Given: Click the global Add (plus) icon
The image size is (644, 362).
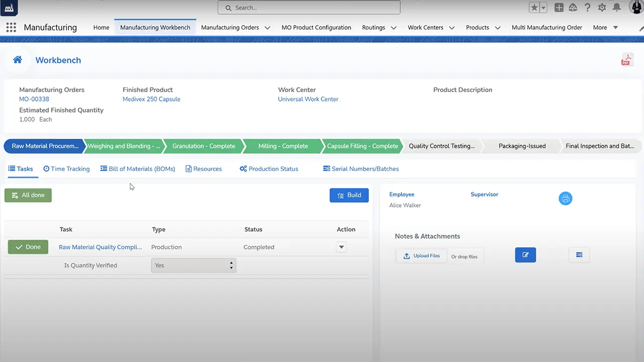Looking at the screenshot, I should click(x=559, y=8).
